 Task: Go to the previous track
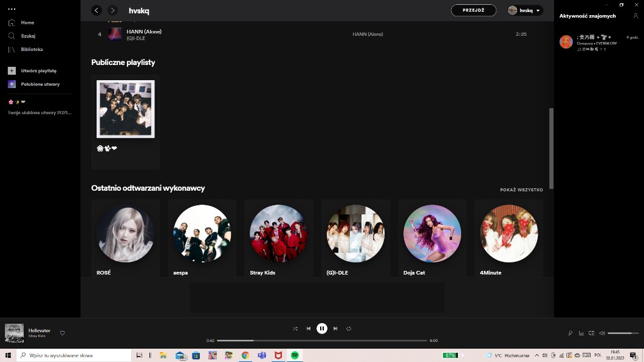point(309,329)
